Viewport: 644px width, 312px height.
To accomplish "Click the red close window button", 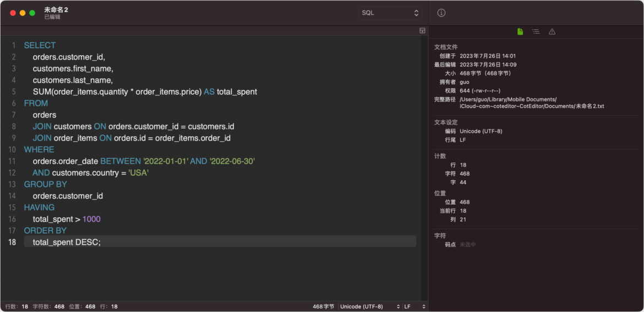I will (x=13, y=13).
